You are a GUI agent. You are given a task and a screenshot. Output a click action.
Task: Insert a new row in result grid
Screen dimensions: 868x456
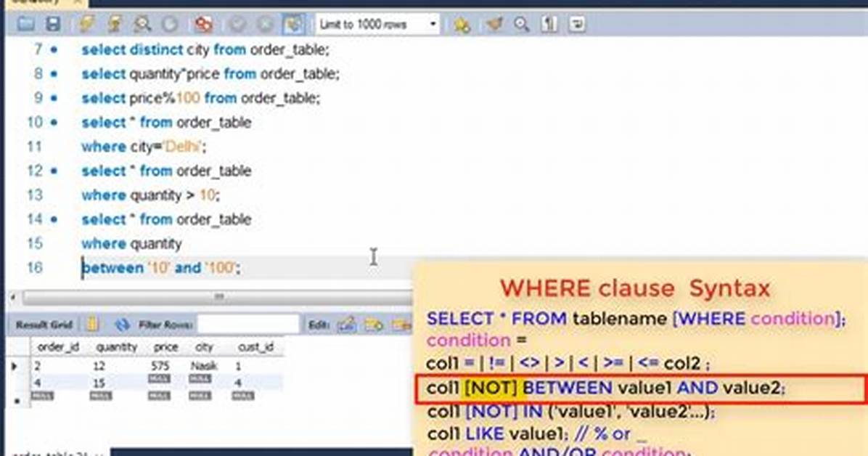374,324
